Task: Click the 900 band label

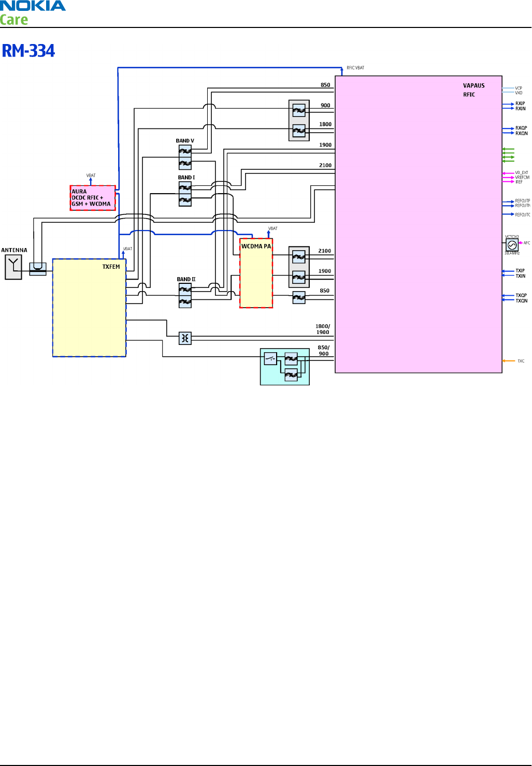Action: coord(325,105)
